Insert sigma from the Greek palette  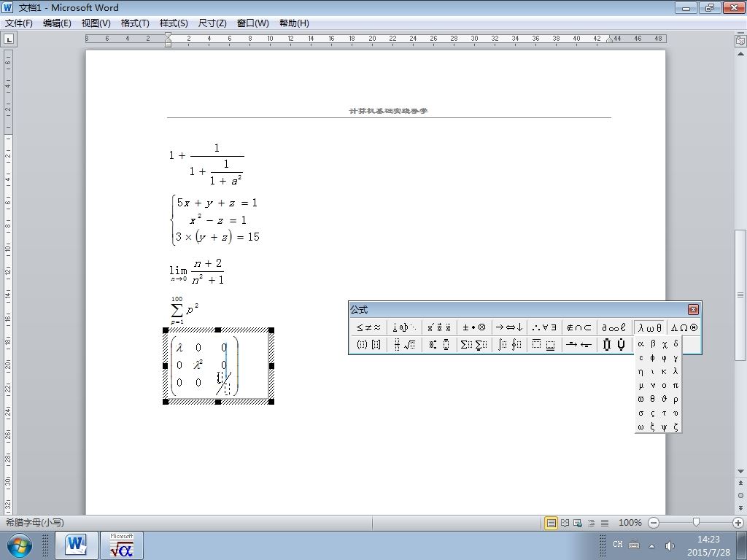pos(640,413)
